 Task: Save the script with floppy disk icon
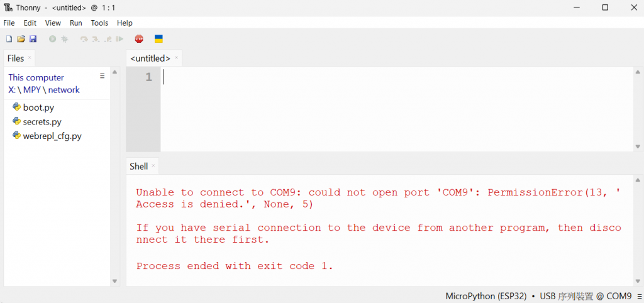33,39
